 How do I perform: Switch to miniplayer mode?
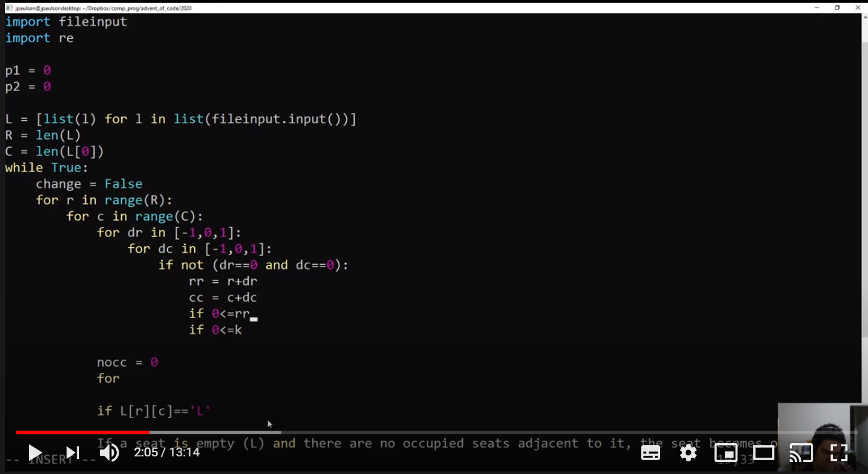coord(726,453)
